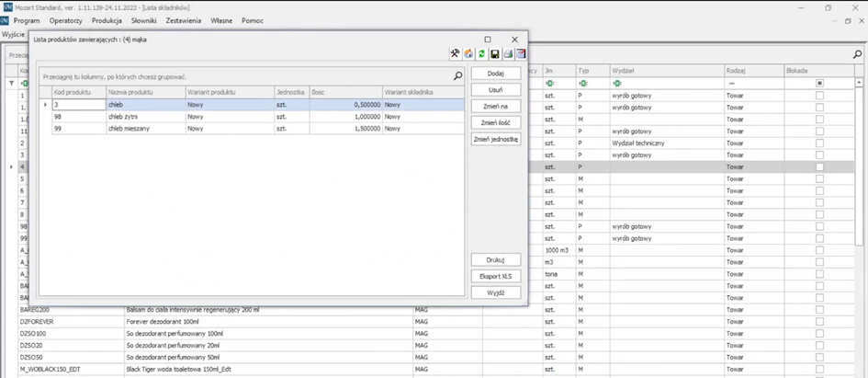
Task: Click the floppy disk save icon
Action: [494, 54]
